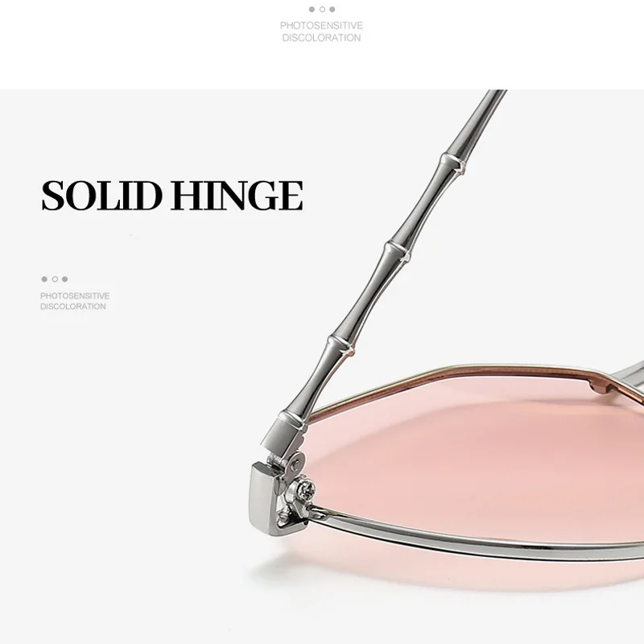644x644 pixels.
Task: Click the top center PHOTOSENSITIVE DISCOLORATION caption
Action: point(321,31)
